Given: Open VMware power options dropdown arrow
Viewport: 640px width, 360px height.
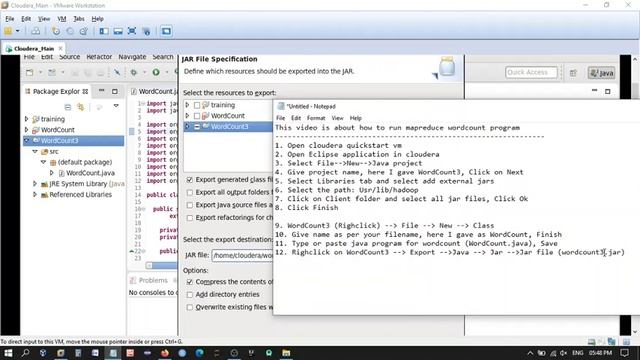Looking at the screenshot, I should pyautogui.click(x=18, y=31).
